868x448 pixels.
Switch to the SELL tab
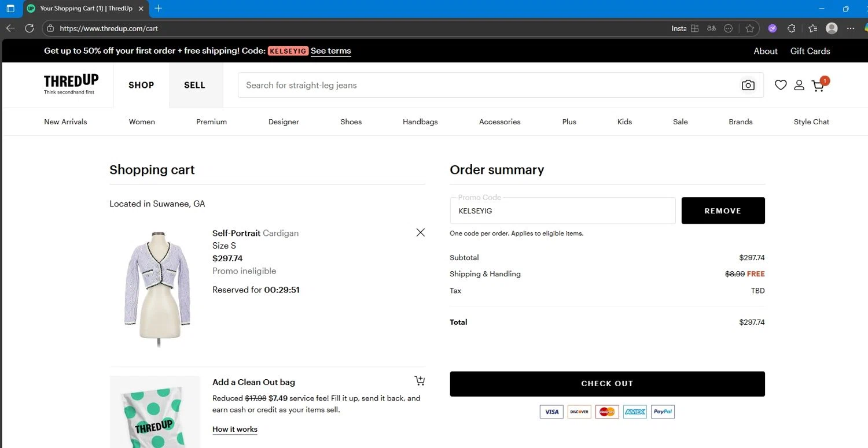(x=194, y=85)
